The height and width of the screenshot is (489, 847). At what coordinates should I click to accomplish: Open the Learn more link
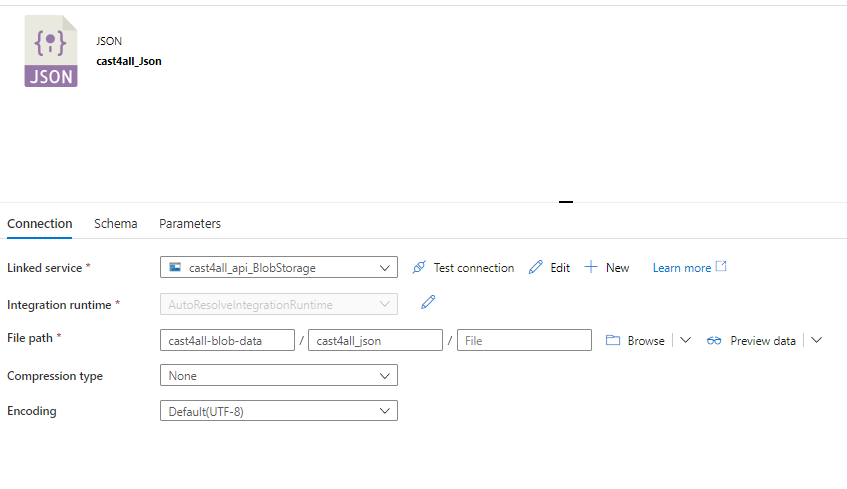[x=689, y=267]
